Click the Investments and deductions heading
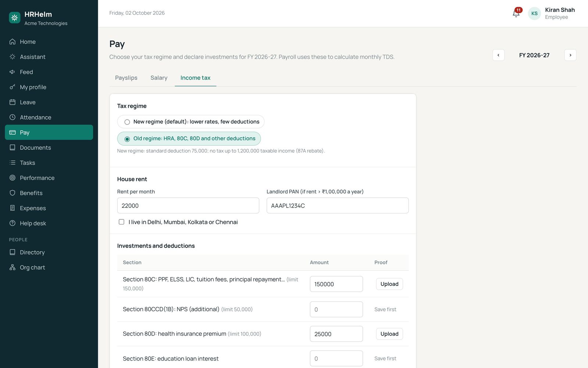Image resolution: width=588 pixels, height=368 pixels. 156,246
